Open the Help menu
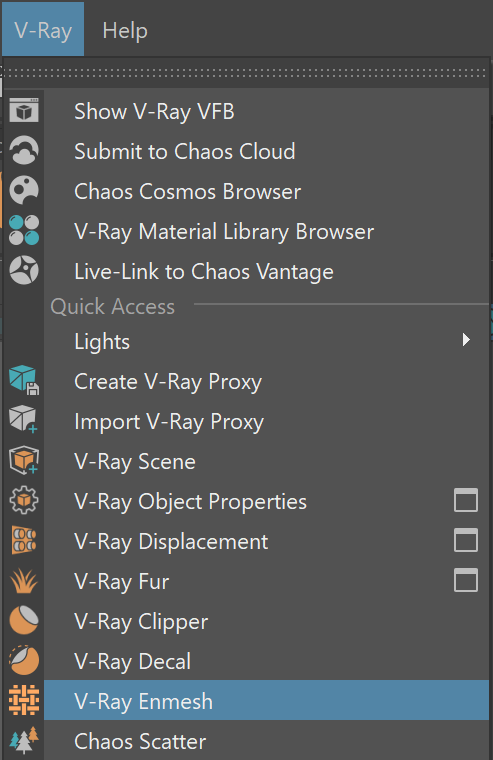The height and width of the screenshot is (760, 493). 125,31
